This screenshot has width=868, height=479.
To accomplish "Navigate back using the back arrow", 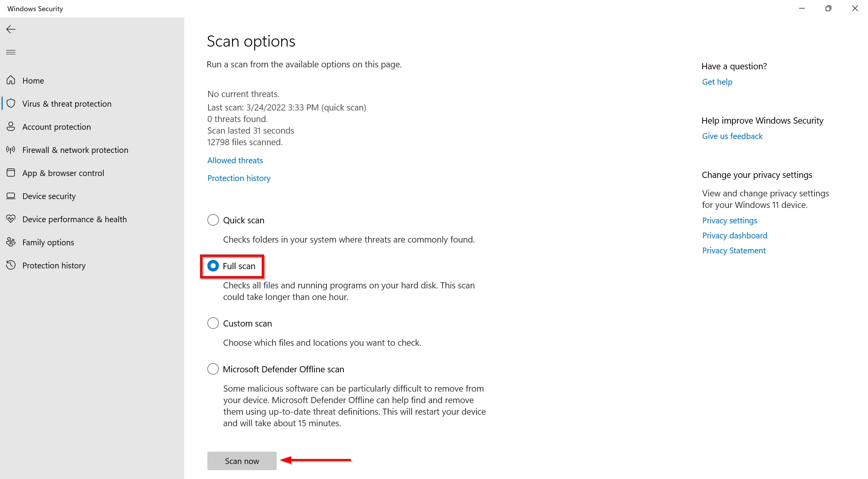I will pos(11,29).
